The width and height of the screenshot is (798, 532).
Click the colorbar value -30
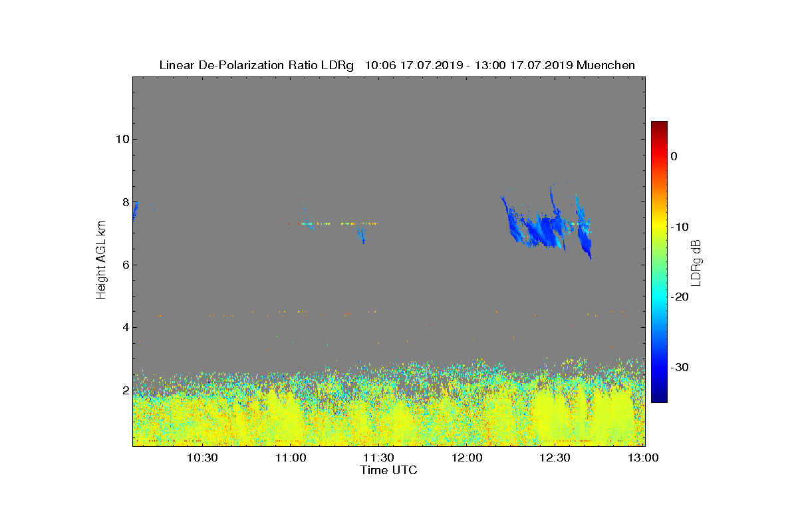tap(679, 368)
